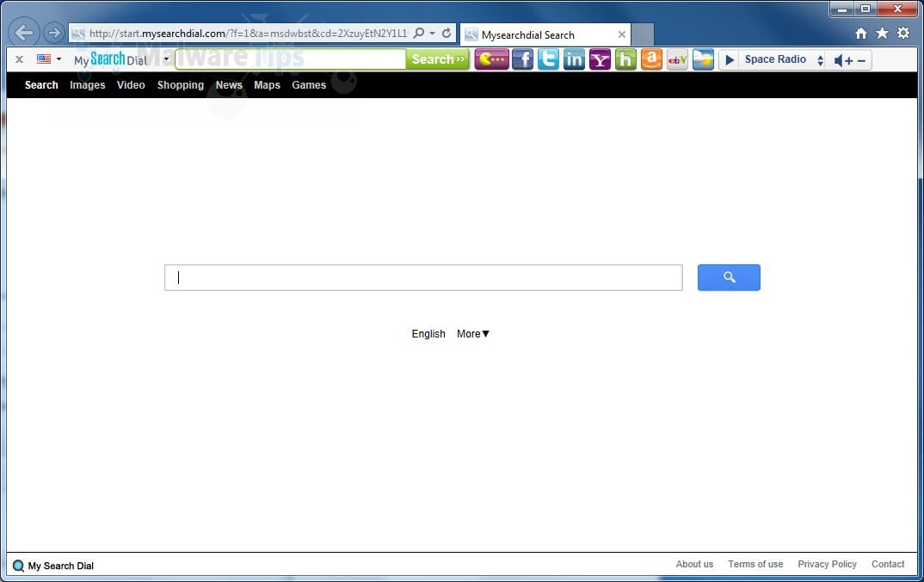Viewport: 924px width, 582px height.
Task: Open the Pac-Man games toolbar icon
Action: (491, 59)
